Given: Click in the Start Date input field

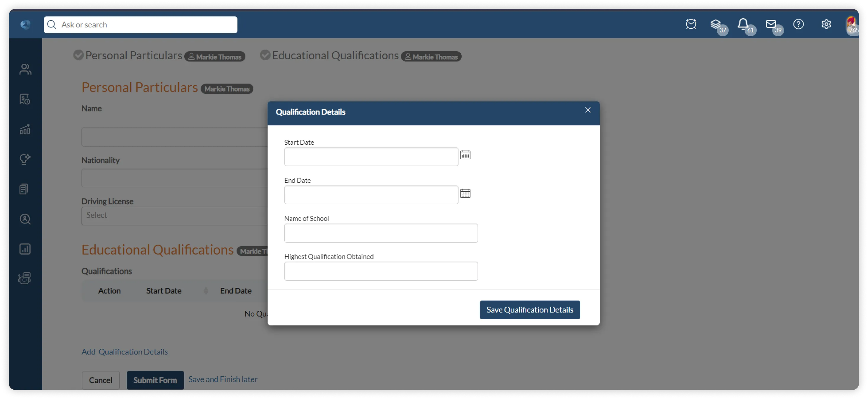Looking at the screenshot, I should tap(371, 157).
